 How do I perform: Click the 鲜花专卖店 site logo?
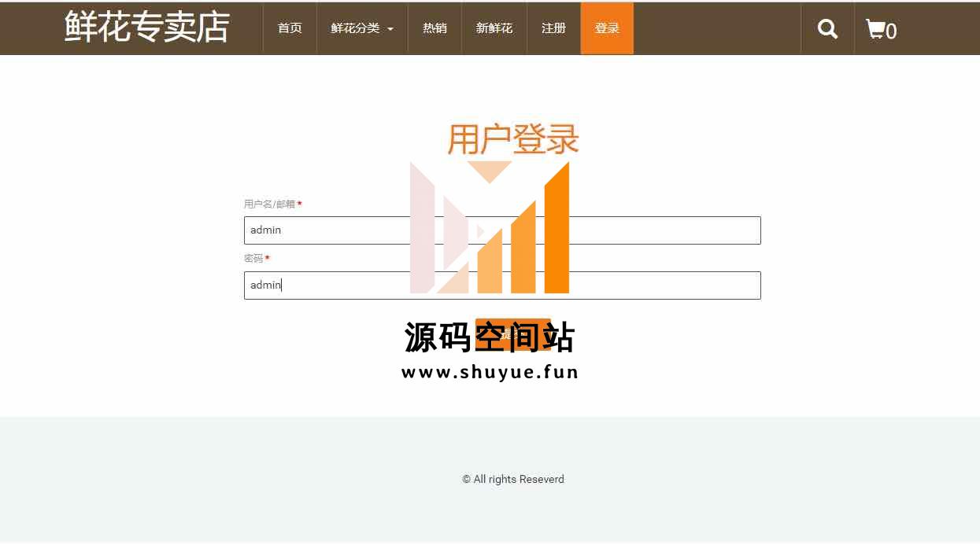coord(147,28)
